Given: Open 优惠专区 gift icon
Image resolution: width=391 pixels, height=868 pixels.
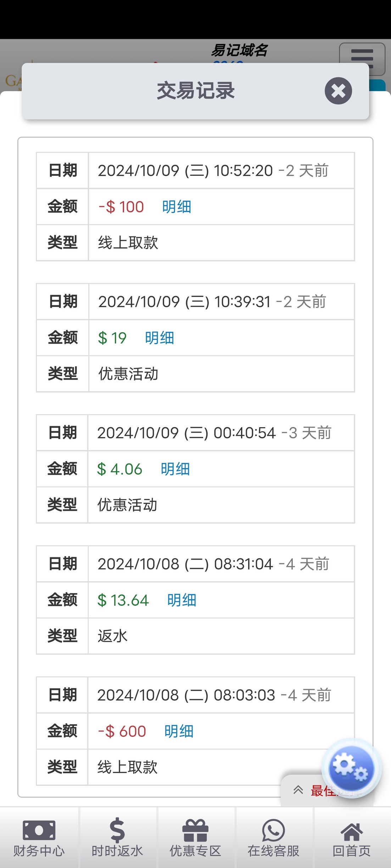Looking at the screenshot, I should tap(195, 838).
